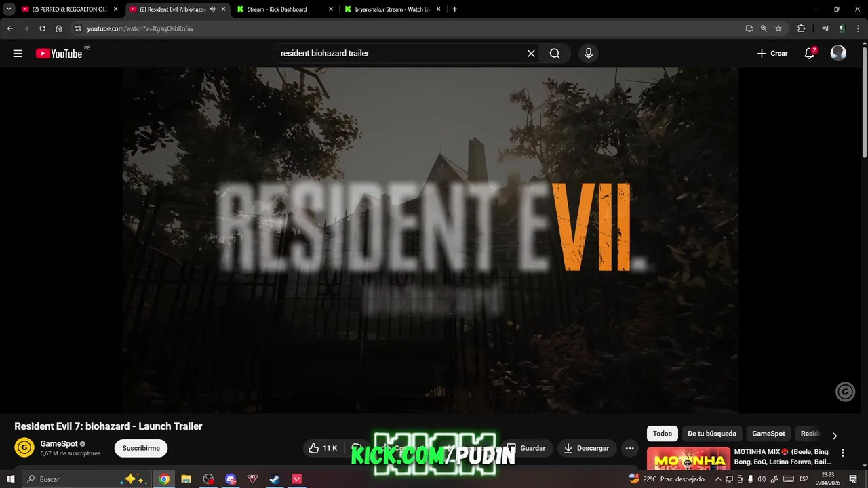Open taskbar clock showing 23:23
The width and height of the screenshot is (868, 488).
pos(827,479)
